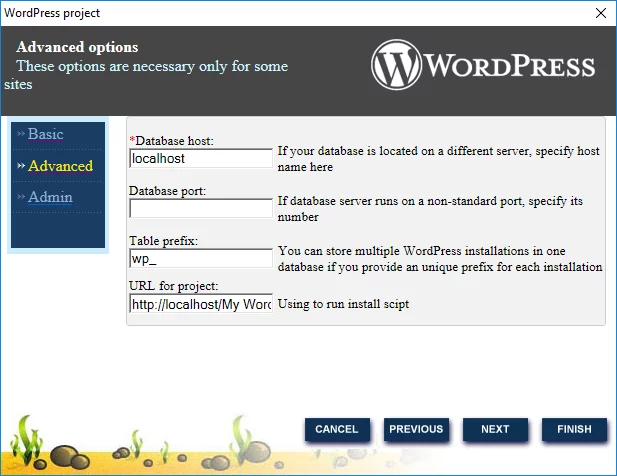Click the WordPress logo icon
617x476 pixels.
[x=396, y=65]
